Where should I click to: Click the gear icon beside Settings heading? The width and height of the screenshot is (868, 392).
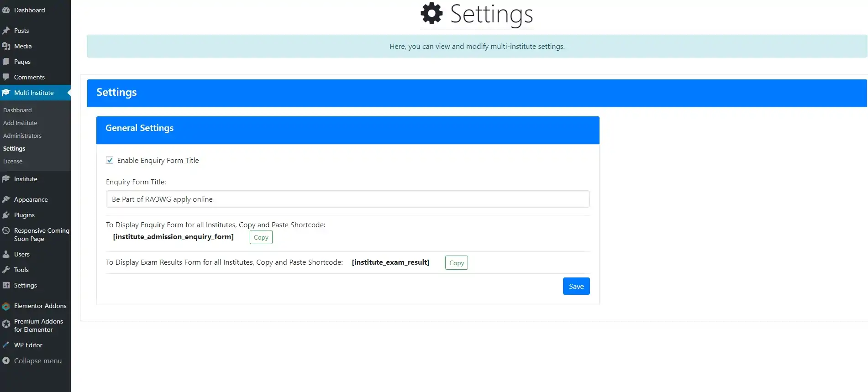pyautogui.click(x=431, y=13)
